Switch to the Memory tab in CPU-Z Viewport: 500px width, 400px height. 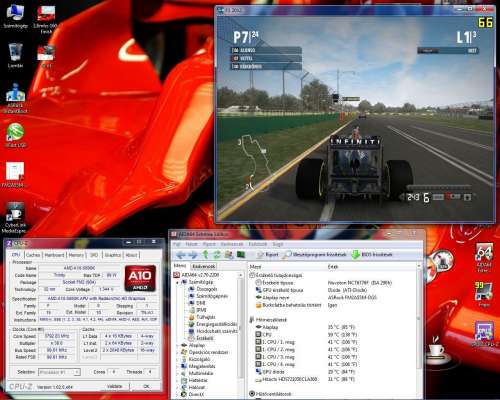76,255
